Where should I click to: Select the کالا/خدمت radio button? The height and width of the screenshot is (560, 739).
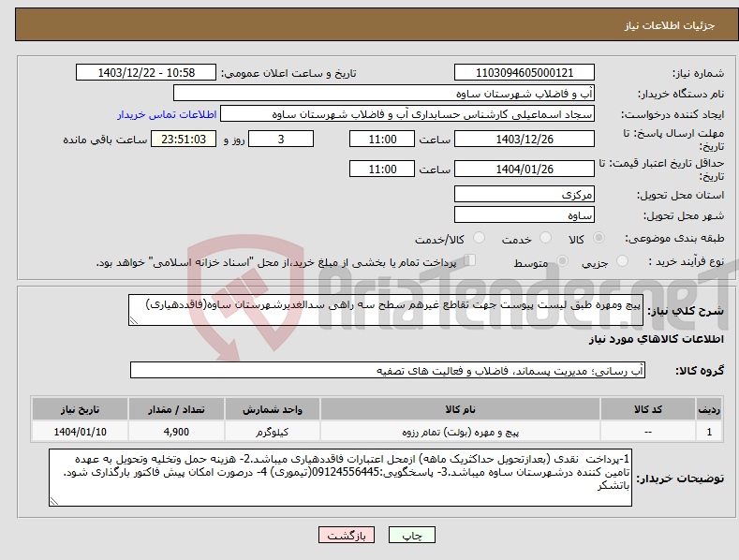click(479, 238)
